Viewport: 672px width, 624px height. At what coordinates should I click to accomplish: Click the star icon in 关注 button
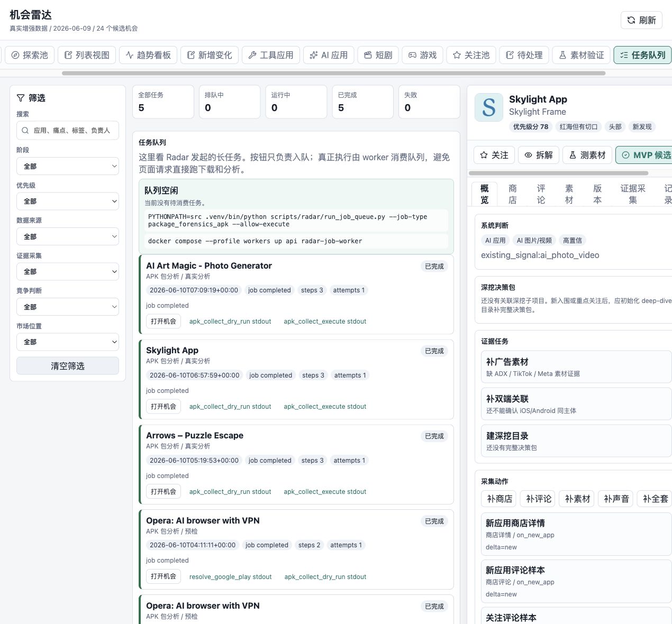pyautogui.click(x=484, y=155)
